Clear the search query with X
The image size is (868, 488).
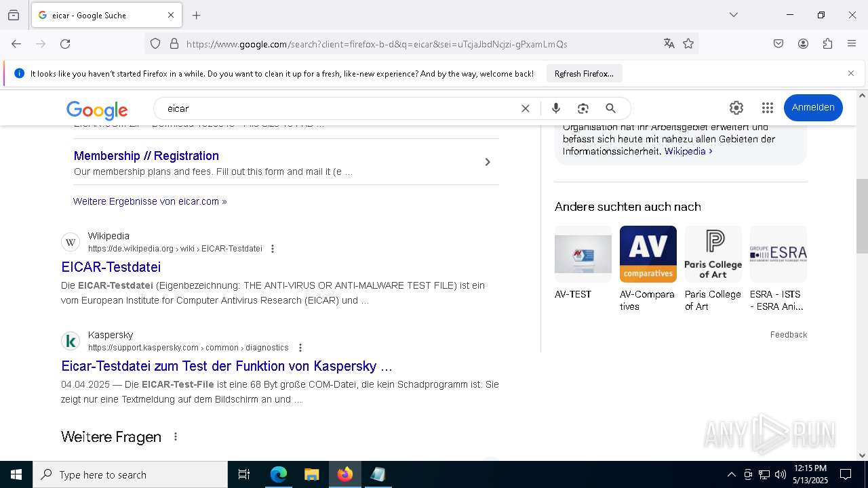point(525,108)
